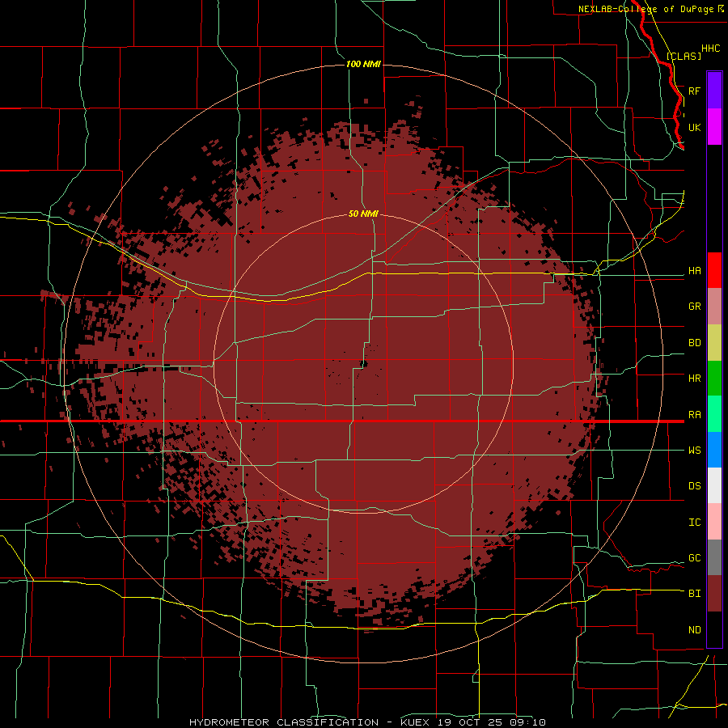Click the BI legend label

click(694, 594)
